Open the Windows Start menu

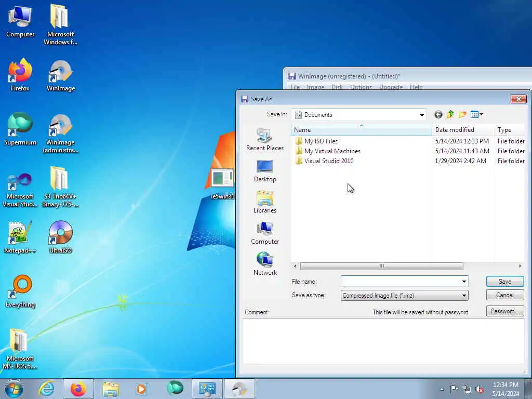14,389
